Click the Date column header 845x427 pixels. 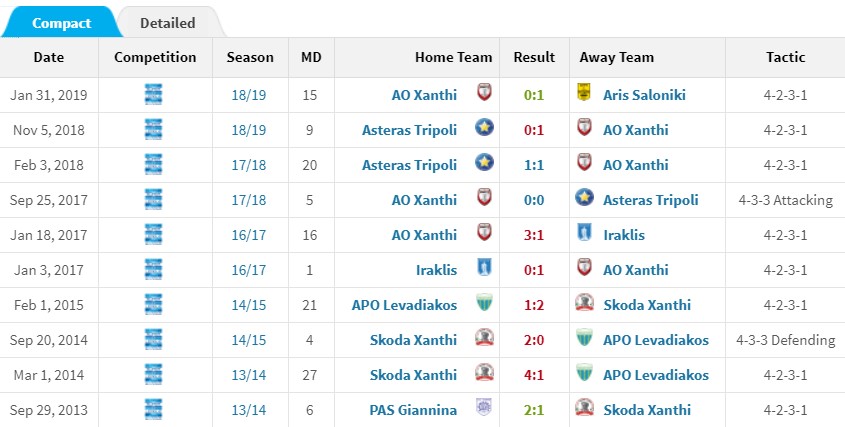(49, 57)
